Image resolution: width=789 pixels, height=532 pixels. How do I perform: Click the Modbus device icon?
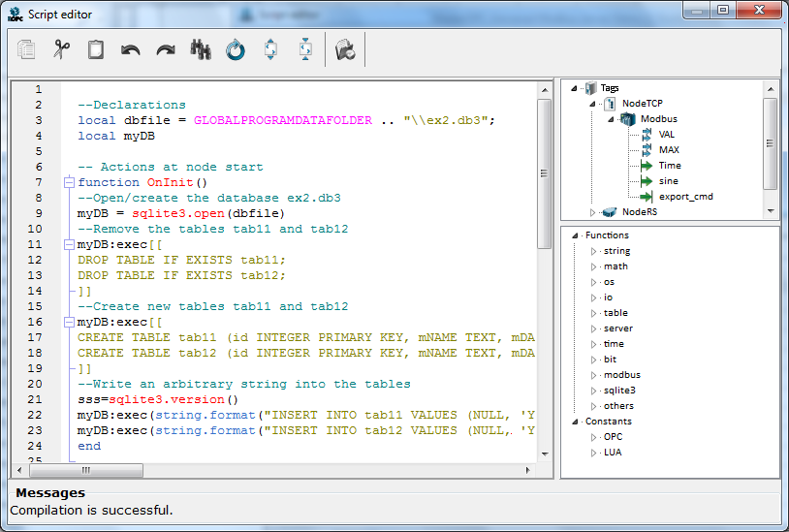tap(627, 119)
